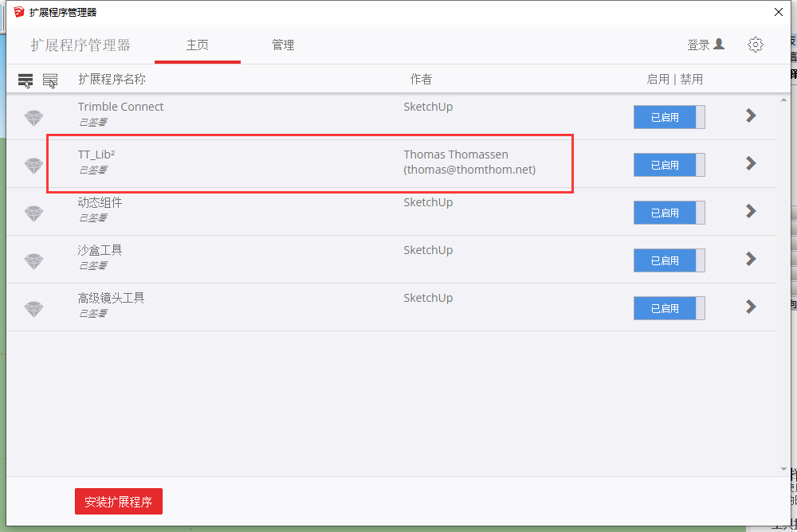Open the settings gear icon
The image size is (797, 532).
point(755,45)
